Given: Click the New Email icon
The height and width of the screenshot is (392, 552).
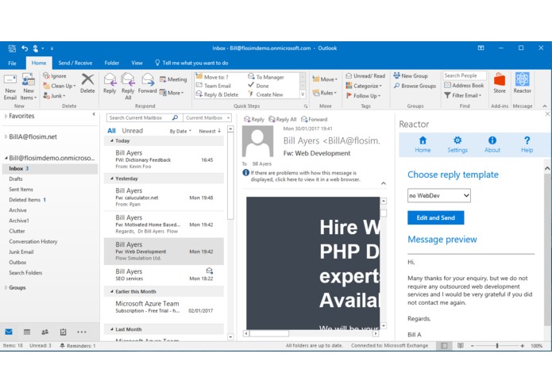Looking at the screenshot, I should (10, 80).
